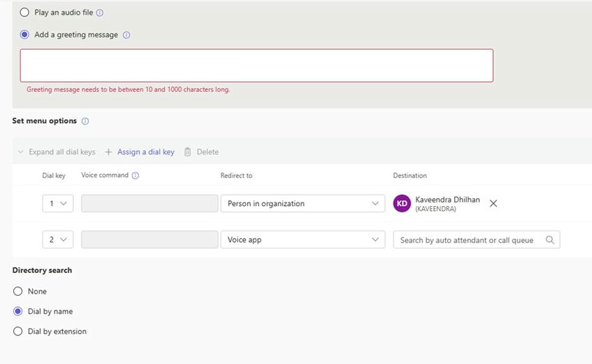The height and width of the screenshot is (364, 592).
Task: Click info icon beside Play an audio file
Action: (100, 13)
